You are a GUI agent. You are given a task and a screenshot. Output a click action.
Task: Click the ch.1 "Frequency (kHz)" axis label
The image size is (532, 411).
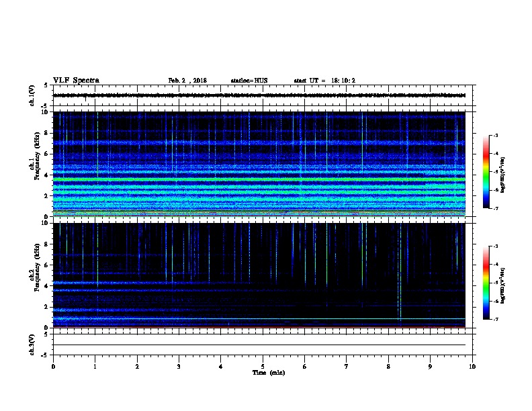pos(37,156)
